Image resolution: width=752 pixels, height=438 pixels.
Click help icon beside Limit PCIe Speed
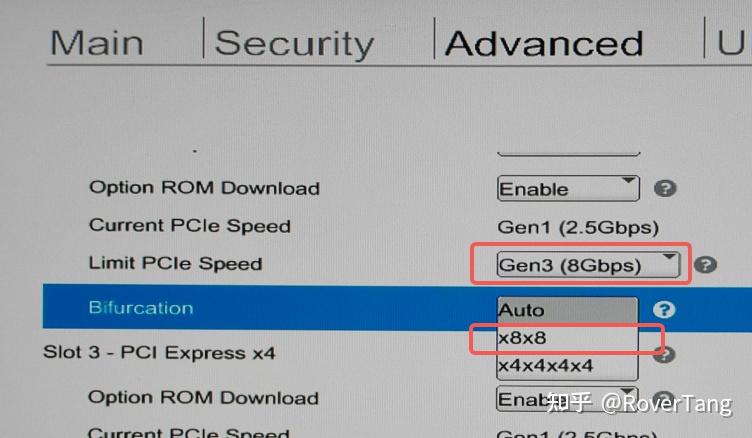[x=705, y=265]
